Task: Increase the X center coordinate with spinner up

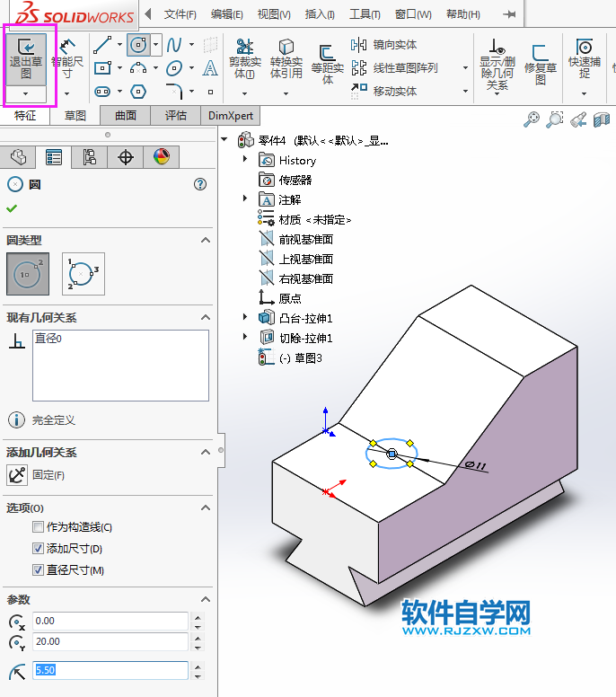Action: pyautogui.click(x=198, y=617)
